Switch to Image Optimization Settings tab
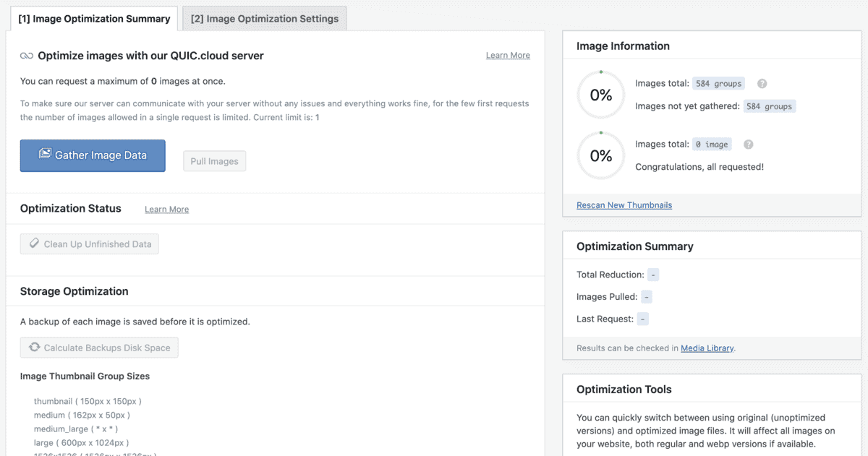The image size is (868, 456). 264,19
